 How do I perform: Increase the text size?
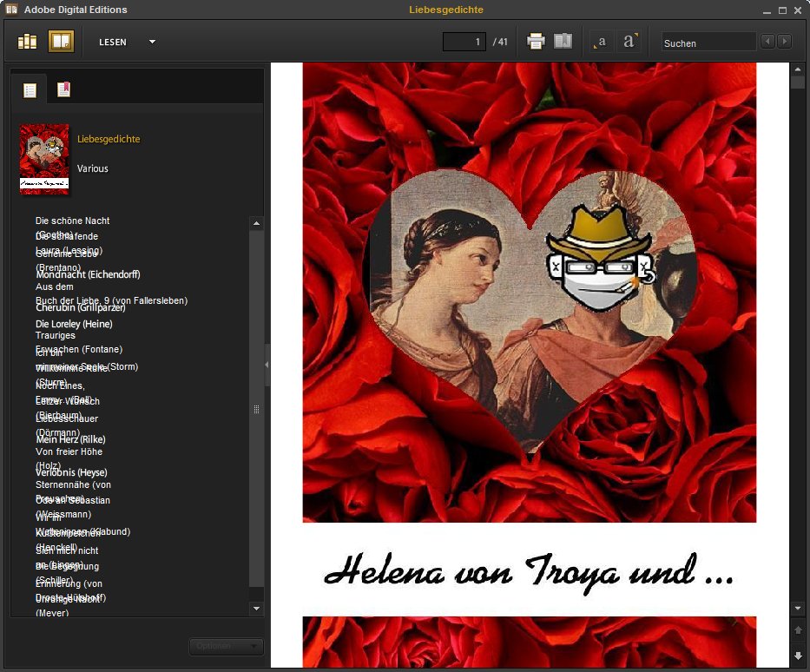[629, 42]
